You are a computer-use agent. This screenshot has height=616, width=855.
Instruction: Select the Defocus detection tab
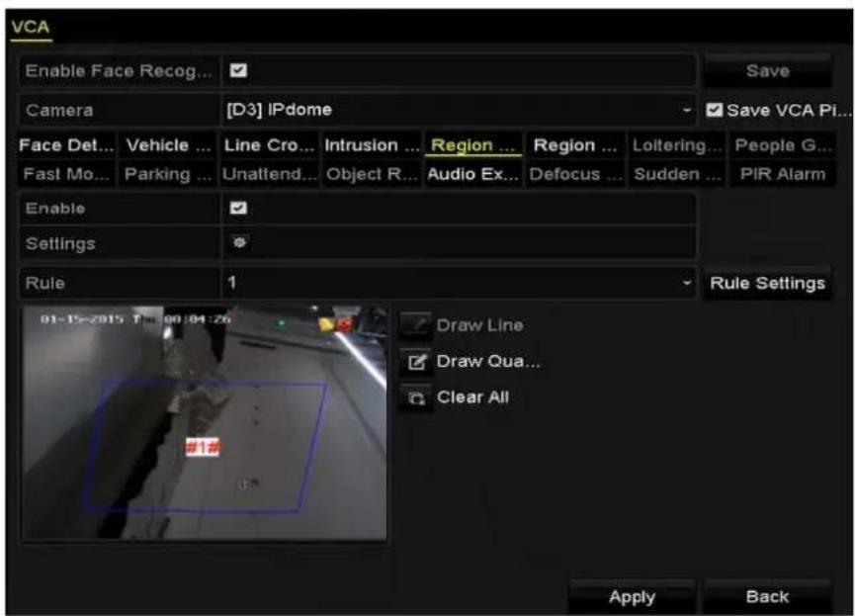(x=574, y=174)
